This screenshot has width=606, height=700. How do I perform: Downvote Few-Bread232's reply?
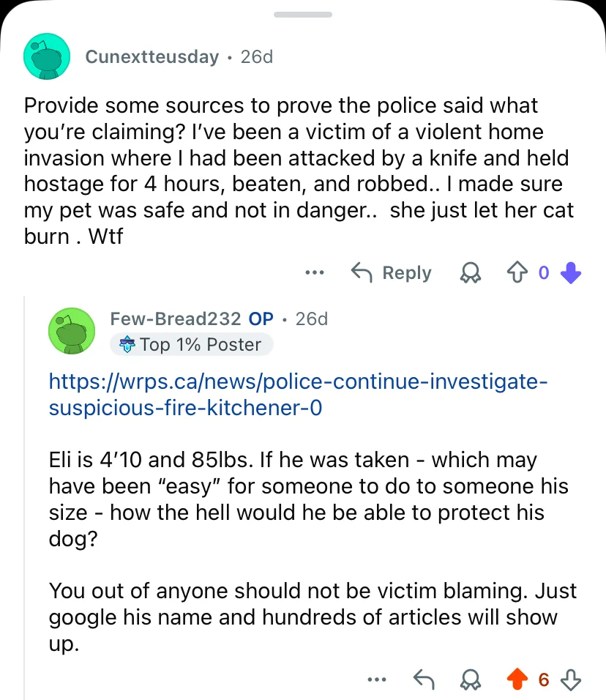571,680
